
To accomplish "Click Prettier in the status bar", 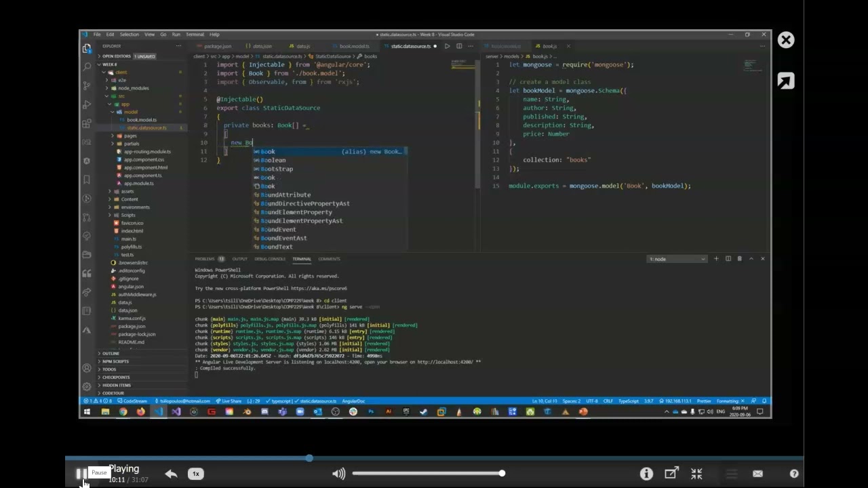I will coord(703,401).
